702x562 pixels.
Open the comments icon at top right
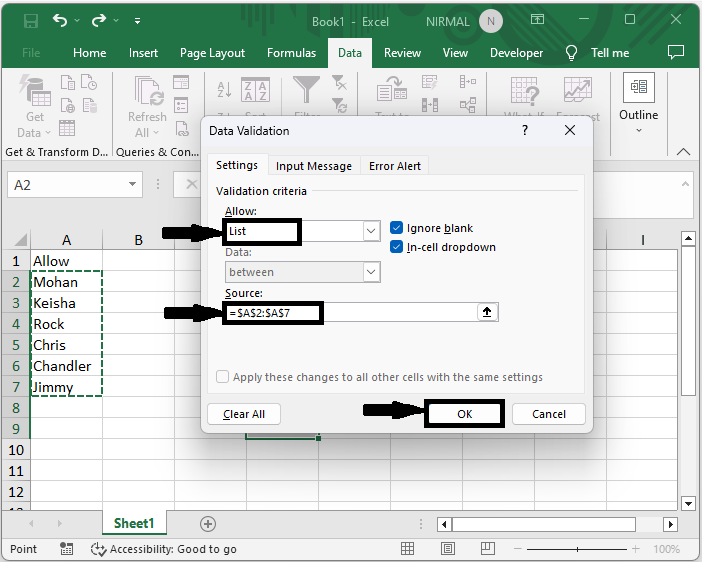(676, 52)
